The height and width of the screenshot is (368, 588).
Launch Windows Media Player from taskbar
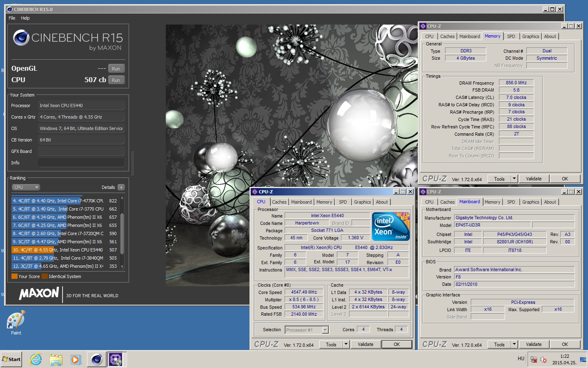coord(76,359)
